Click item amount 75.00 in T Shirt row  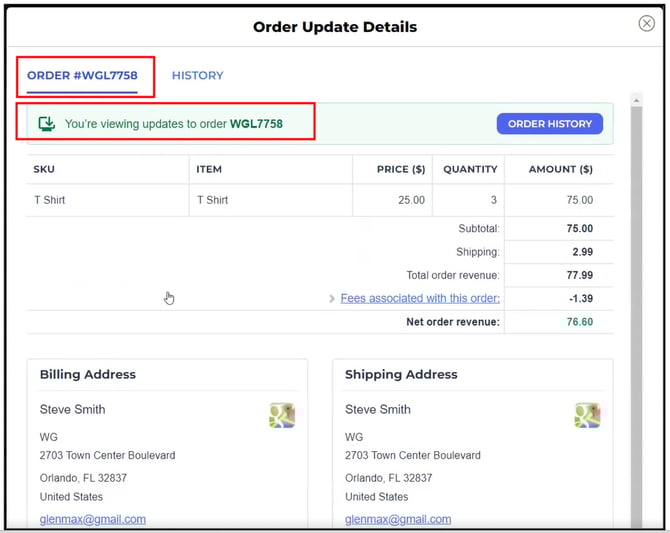(x=579, y=200)
